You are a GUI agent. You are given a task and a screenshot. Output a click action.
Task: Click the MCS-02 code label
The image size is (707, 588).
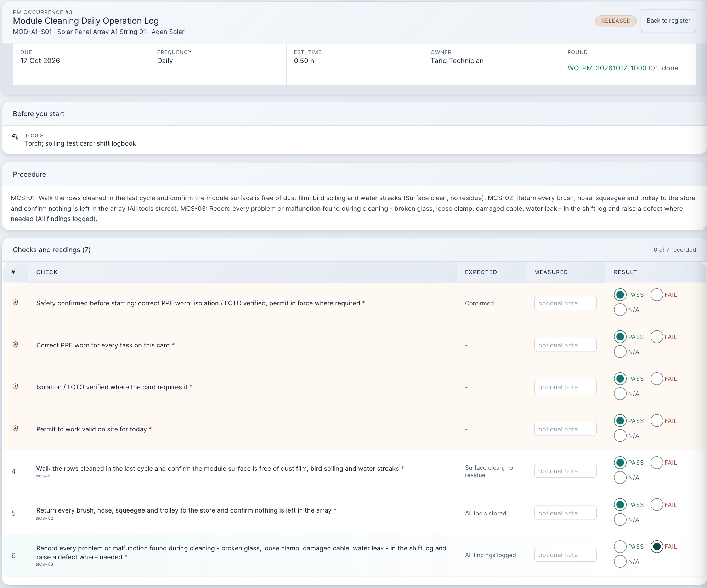click(45, 518)
